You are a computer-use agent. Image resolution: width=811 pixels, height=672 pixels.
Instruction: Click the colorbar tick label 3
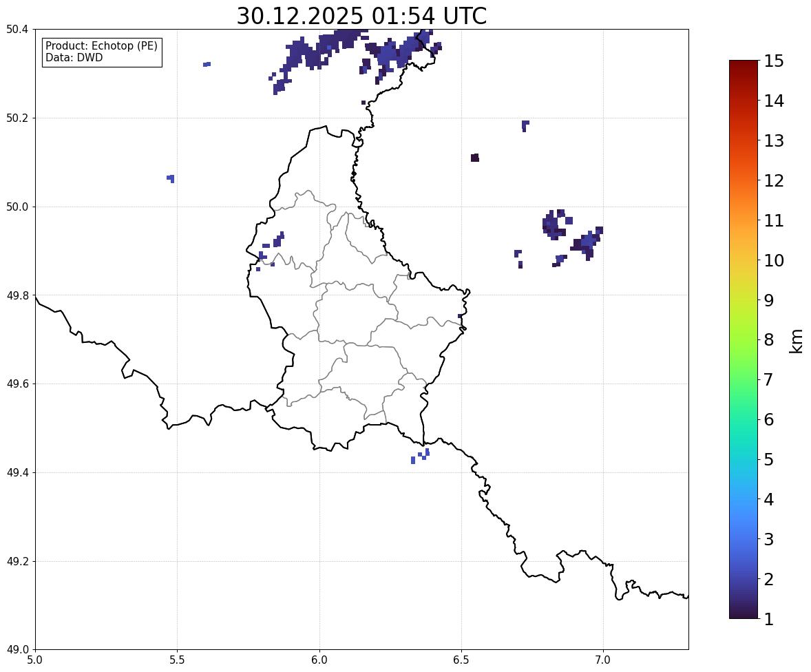click(x=768, y=539)
